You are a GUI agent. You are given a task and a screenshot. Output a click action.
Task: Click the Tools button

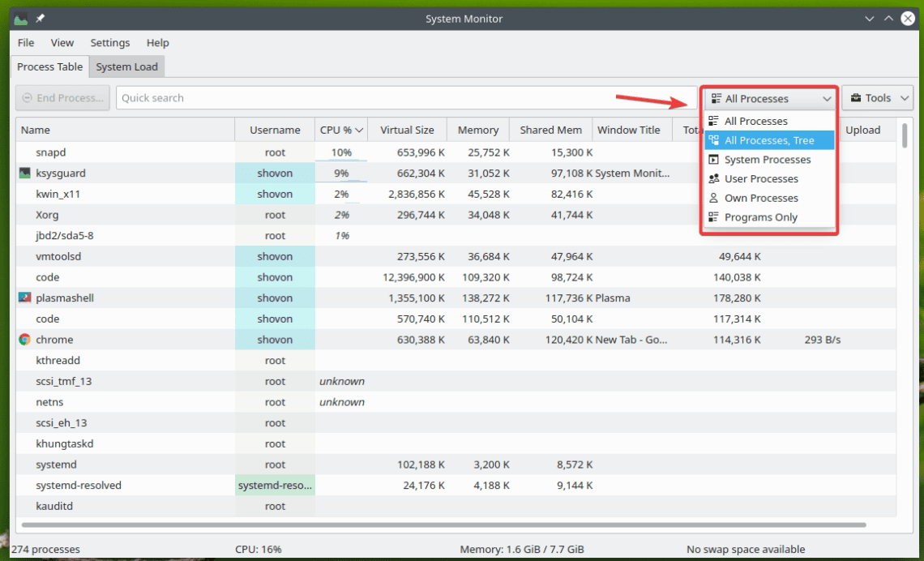(x=878, y=97)
